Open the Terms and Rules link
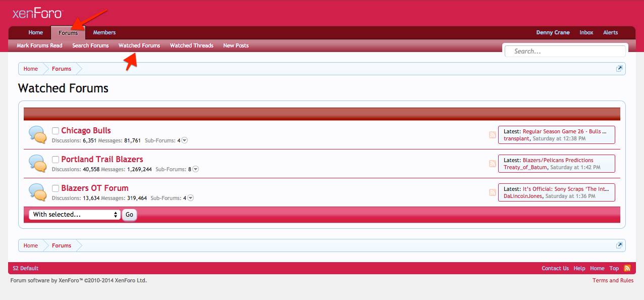 tap(613, 280)
